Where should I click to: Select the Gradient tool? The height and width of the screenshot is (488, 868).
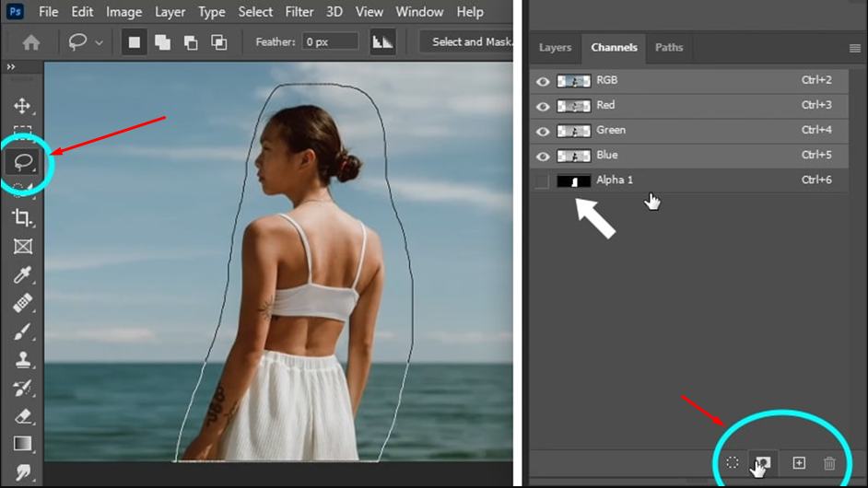click(23, 444)
